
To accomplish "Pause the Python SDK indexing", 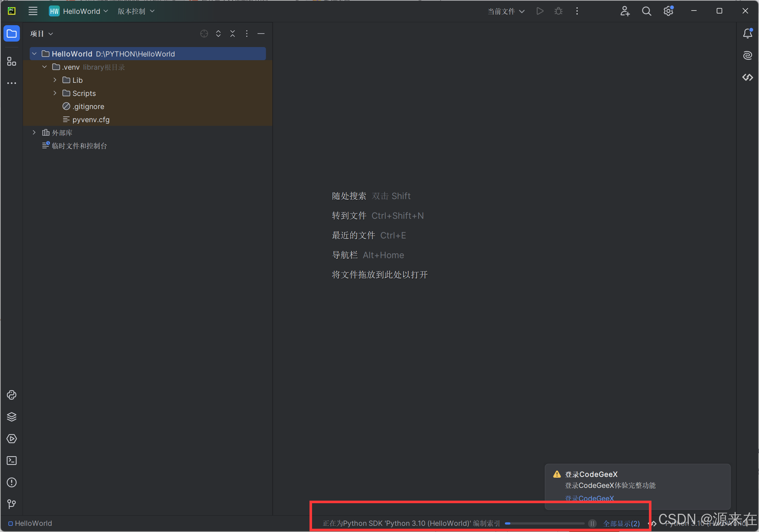I will pos(592,523).
